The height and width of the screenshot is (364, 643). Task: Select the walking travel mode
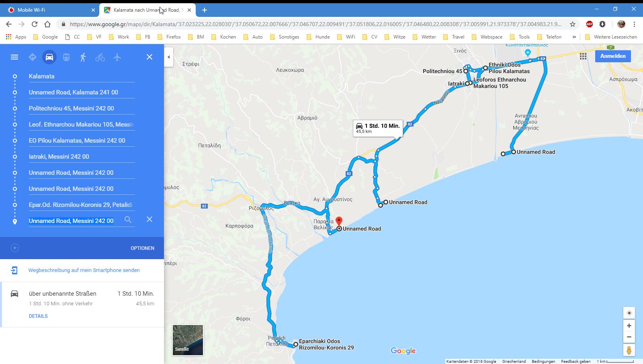[83, 57]
